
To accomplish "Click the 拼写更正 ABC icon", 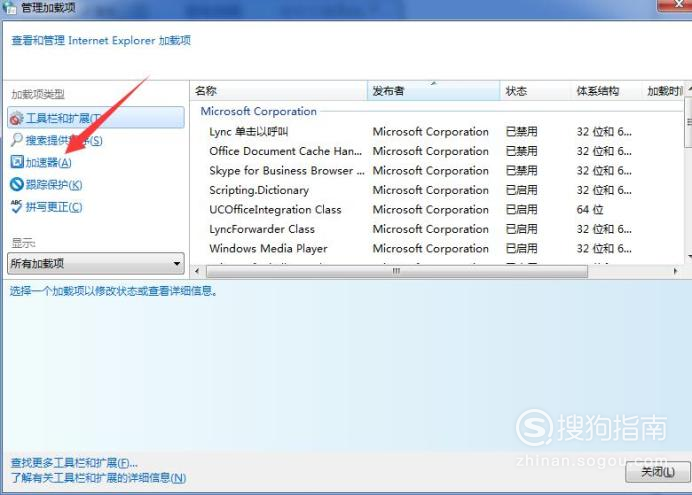I will (16, 207).
